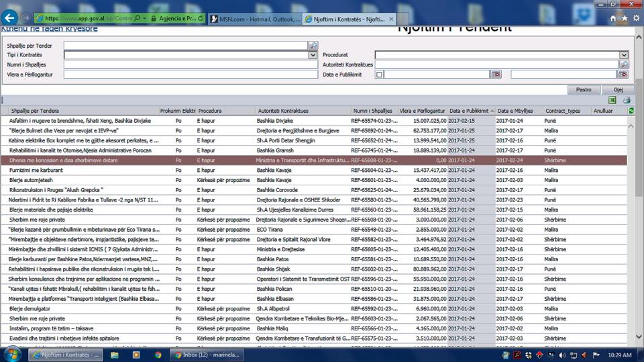Click the search icon beside Shpallje për Tender
Viewport: 644px width, 362px height.
pyautogui.click(x=313, y=46)
